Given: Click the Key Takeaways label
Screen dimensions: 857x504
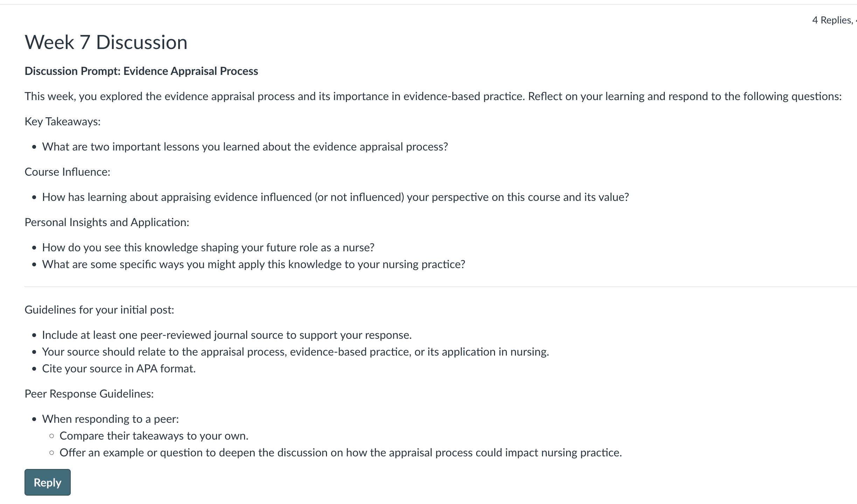Looking at the screenshot, I should coord(63,121).
